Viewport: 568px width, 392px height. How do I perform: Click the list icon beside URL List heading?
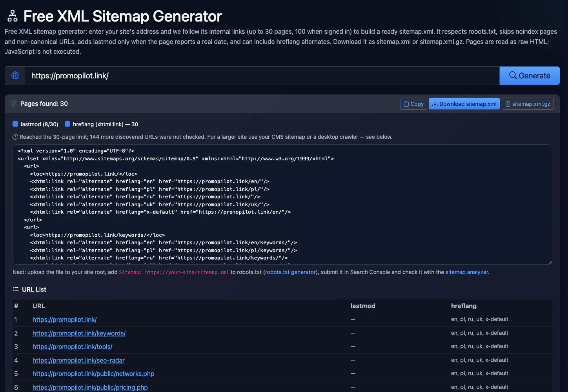[x=16, y=289]
